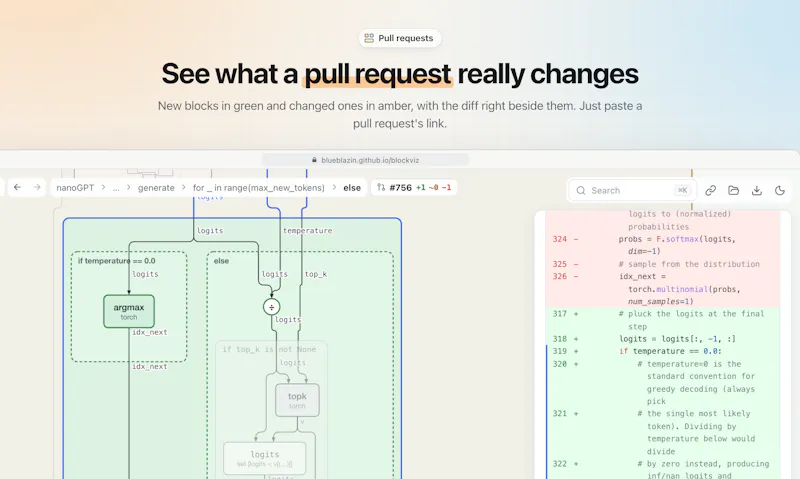800x479 pixels.
Task: Click the divide operator node
Action: pos(271,307)
